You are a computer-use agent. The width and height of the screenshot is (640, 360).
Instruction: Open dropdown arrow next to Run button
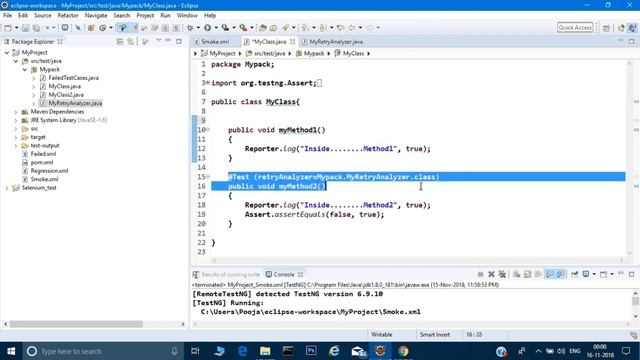(216, 28)
